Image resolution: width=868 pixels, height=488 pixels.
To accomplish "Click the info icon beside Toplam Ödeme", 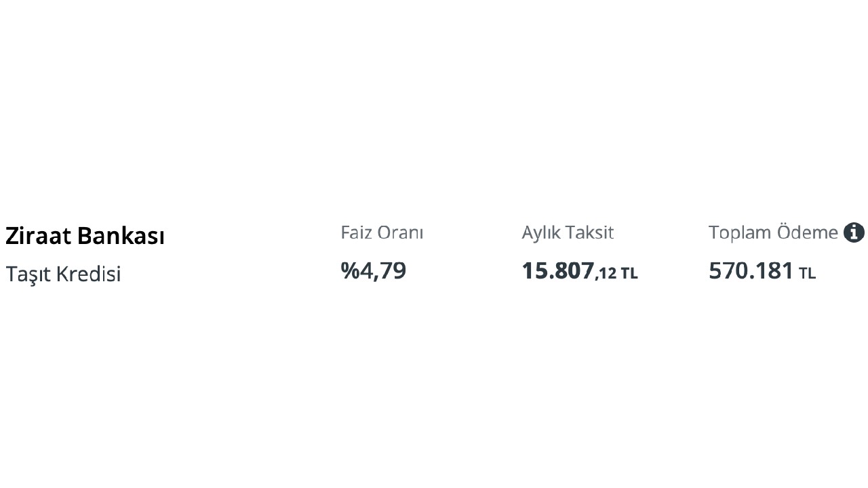I will pos(854,232).
